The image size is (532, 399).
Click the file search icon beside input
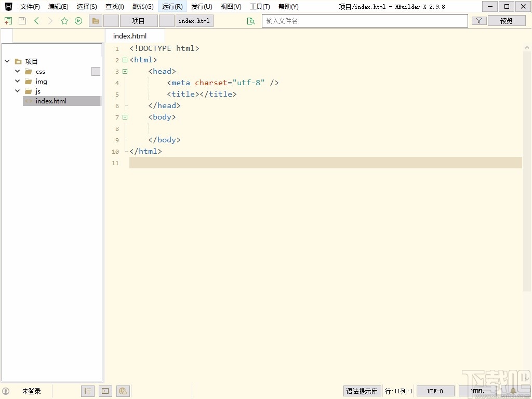click(x=251, y=21)
